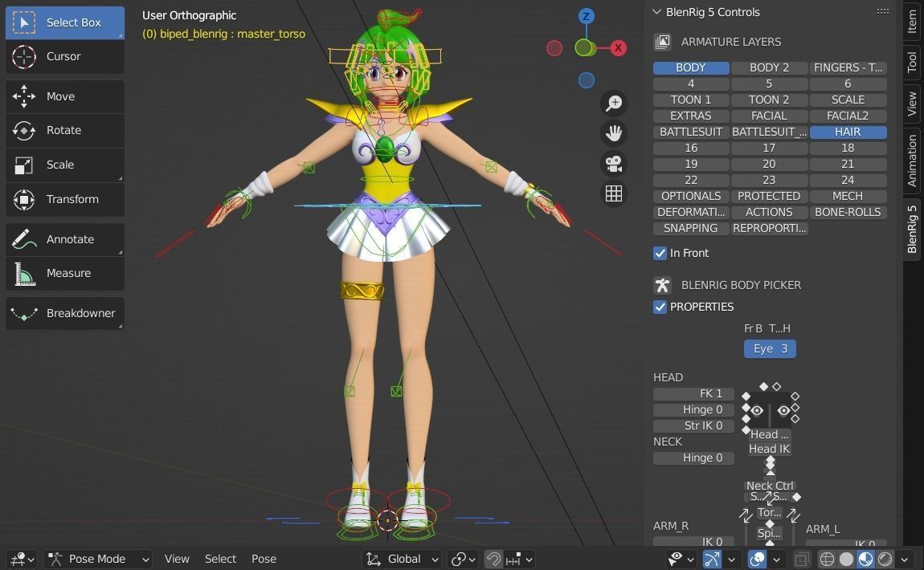Select the Select Box tool
The width and height of the screenshot is (924, 570).
(65, 22)
